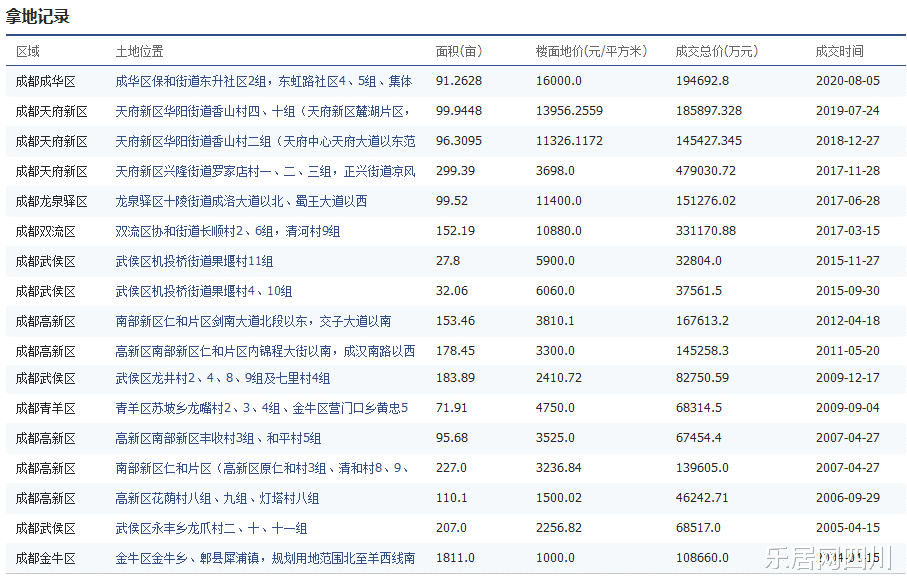Open link 天府新区华阳街道香山村二组

(x=265, y=142)
